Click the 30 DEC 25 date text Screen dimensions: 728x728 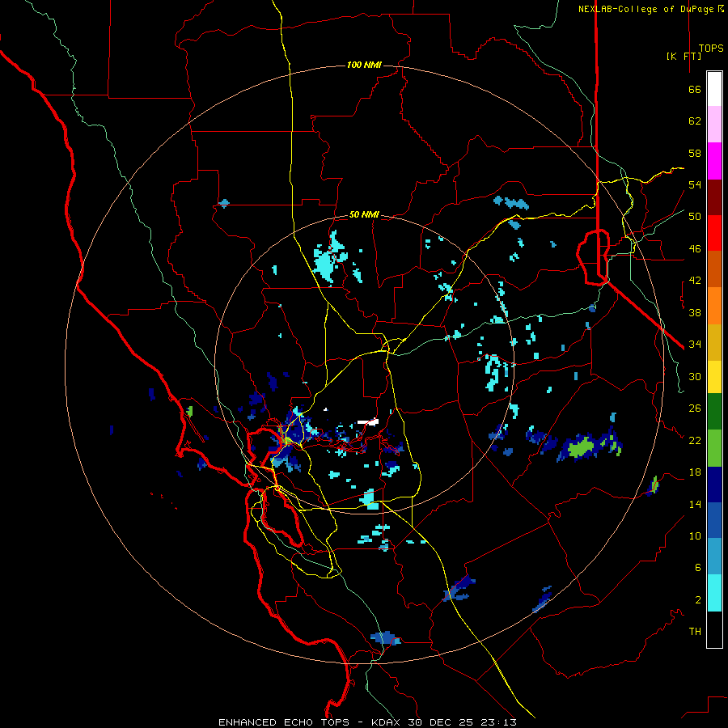[440, 722]
